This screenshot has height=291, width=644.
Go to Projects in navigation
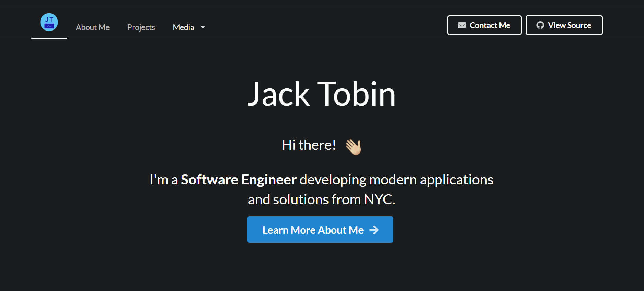click(x=141, y=27)
